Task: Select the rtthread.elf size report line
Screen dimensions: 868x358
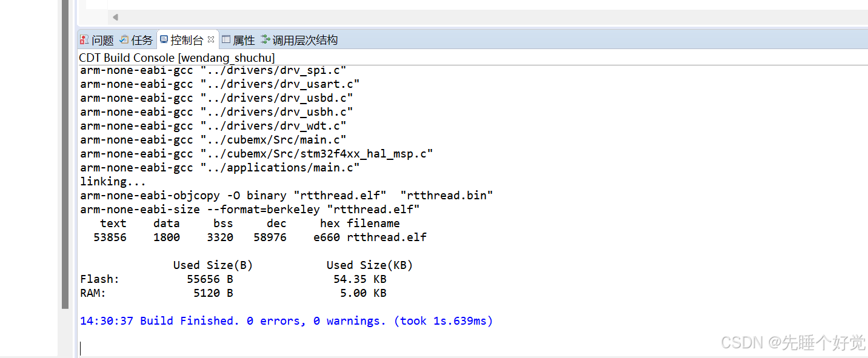Action: pos(261,237)
